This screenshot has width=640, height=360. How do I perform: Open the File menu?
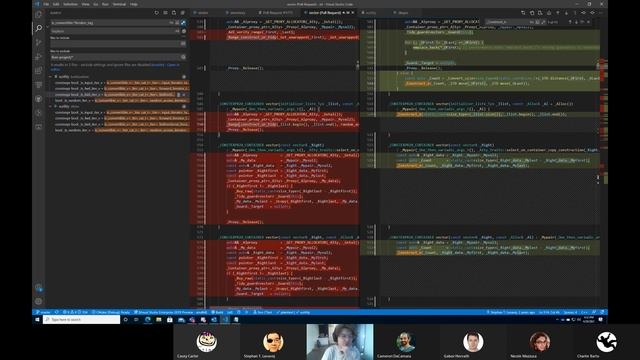tap(46, 4)
